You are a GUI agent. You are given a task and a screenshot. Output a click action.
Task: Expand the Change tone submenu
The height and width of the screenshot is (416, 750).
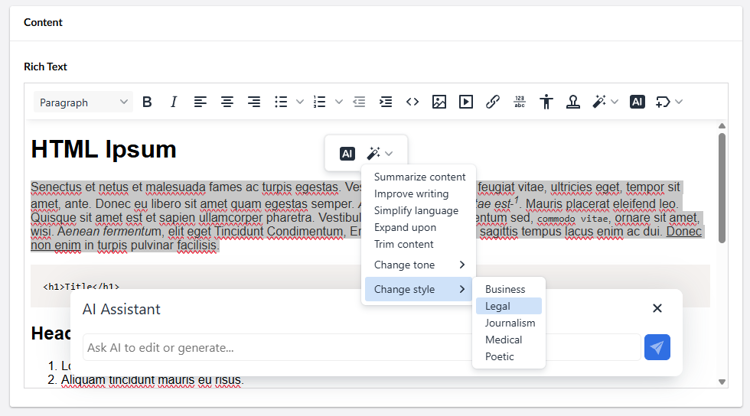419,265
